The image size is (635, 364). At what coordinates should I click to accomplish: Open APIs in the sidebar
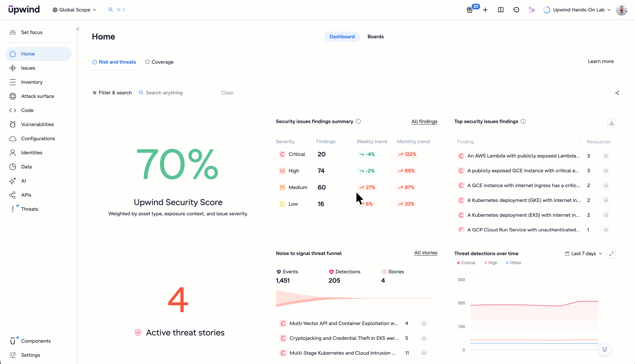point(38,195)
